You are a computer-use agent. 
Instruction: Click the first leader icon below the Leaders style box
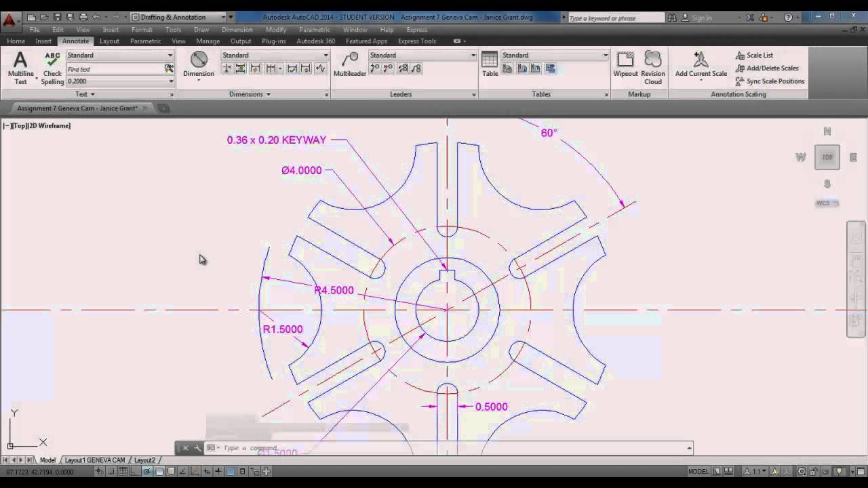pos(374,68)
